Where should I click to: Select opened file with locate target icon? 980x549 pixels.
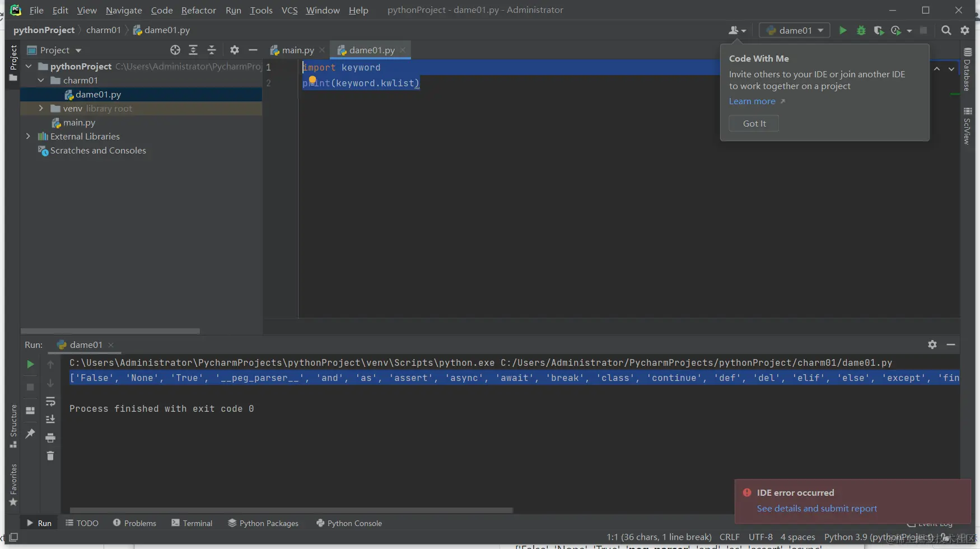[x=175, y=50]
